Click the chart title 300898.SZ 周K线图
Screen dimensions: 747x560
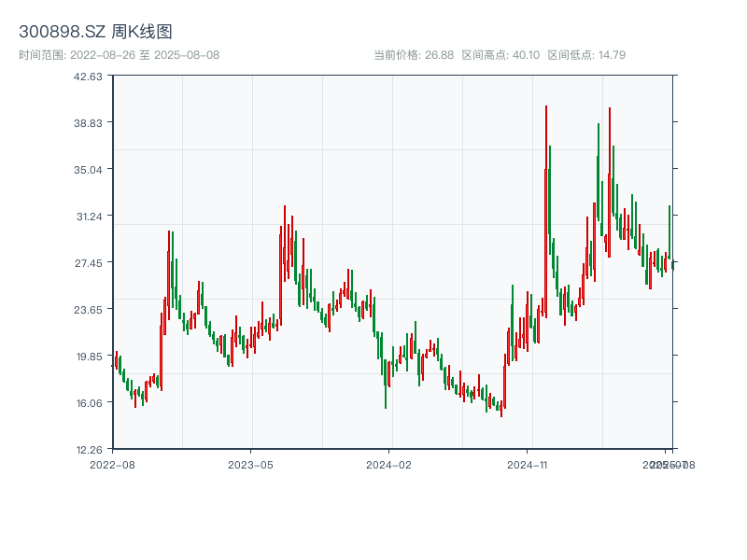point(95,32)
